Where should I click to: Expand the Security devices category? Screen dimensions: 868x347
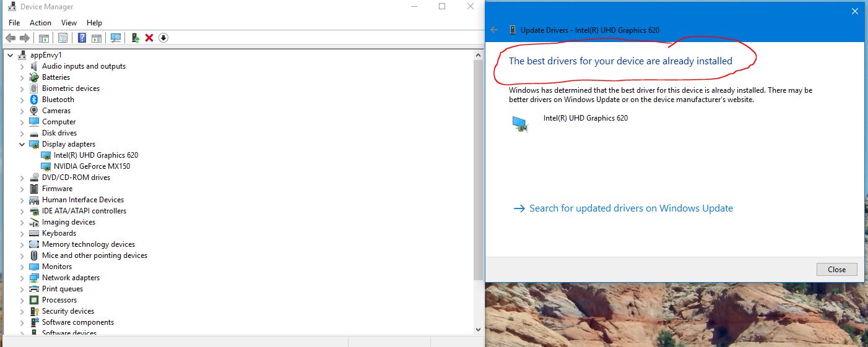pos(22,311)
